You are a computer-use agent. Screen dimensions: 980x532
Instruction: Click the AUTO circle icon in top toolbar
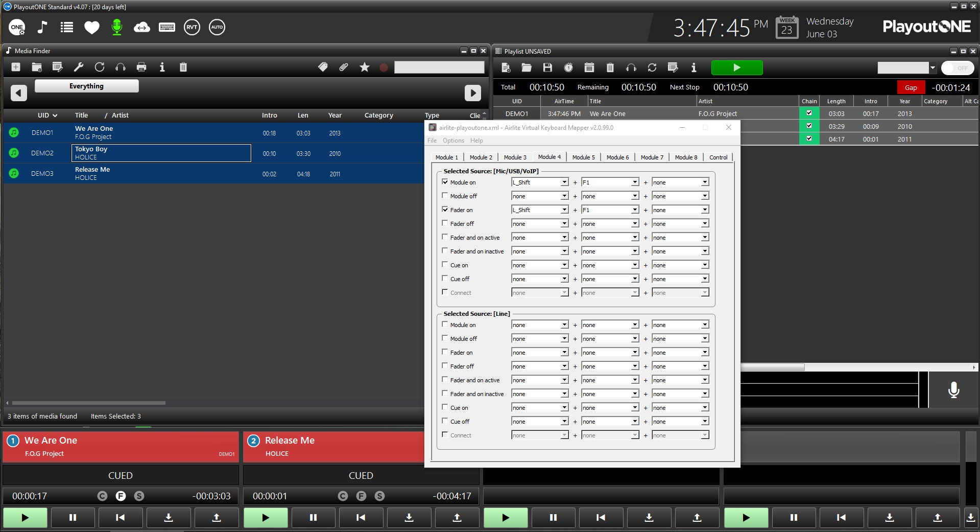point(217,27)
